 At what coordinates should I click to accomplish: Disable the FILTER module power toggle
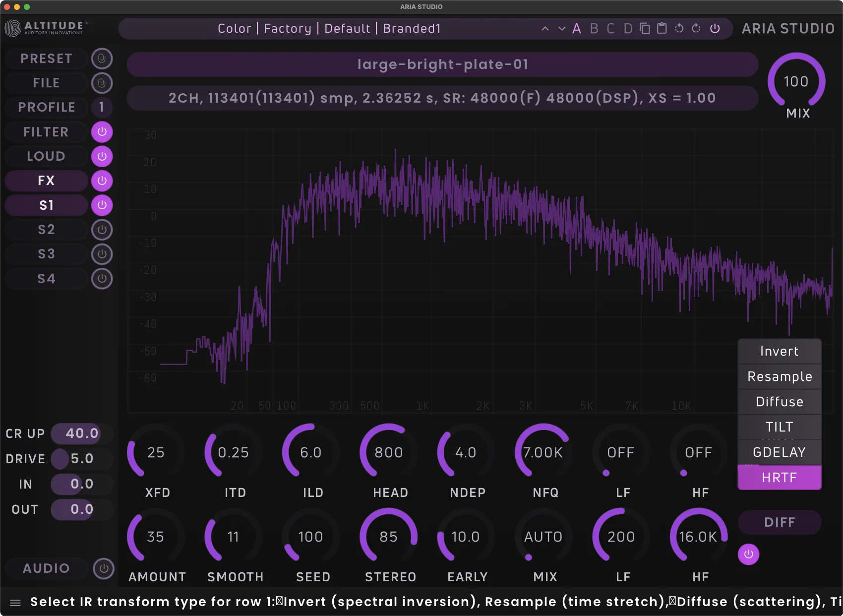coord(102,131)
